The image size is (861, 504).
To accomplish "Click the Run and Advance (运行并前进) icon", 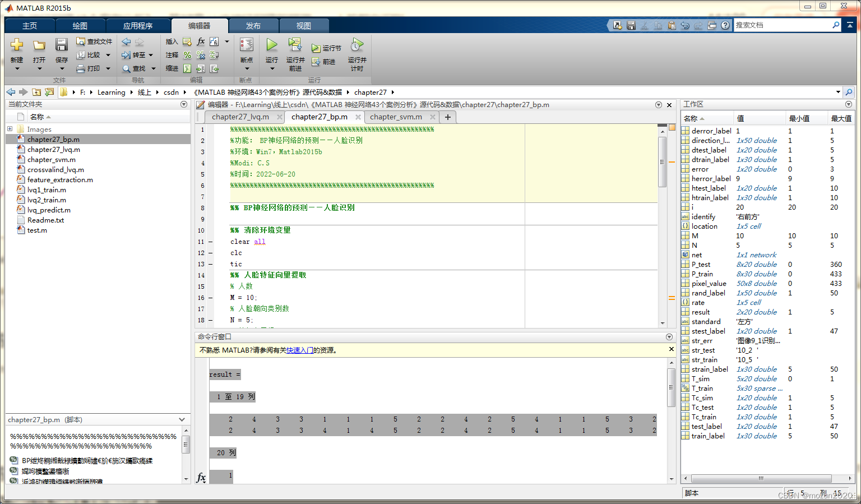I will pos(295,45).
